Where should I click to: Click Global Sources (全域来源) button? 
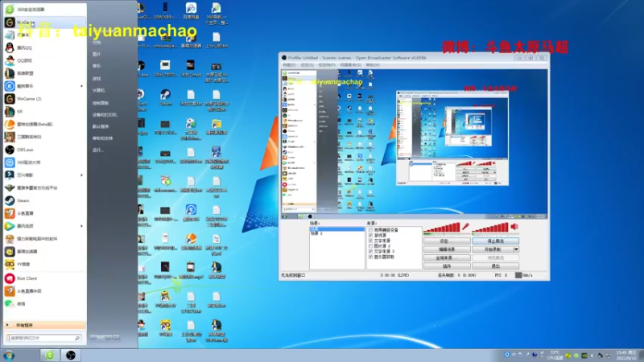[x=447, y=257]
